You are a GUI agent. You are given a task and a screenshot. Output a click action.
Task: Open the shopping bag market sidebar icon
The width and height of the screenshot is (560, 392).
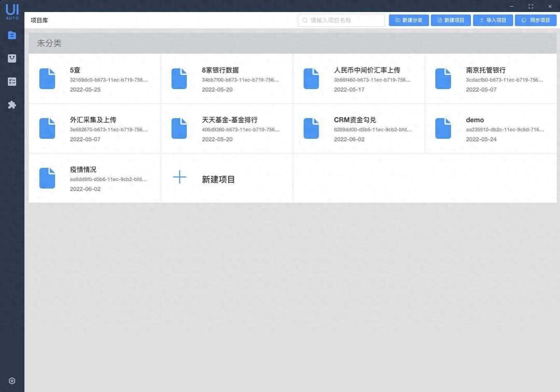[12, 58]
